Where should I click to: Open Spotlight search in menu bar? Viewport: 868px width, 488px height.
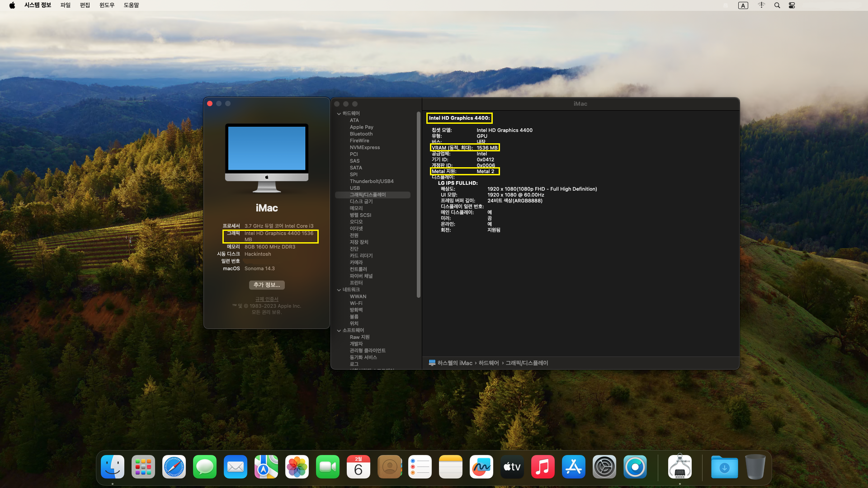[x=777, y=5]
